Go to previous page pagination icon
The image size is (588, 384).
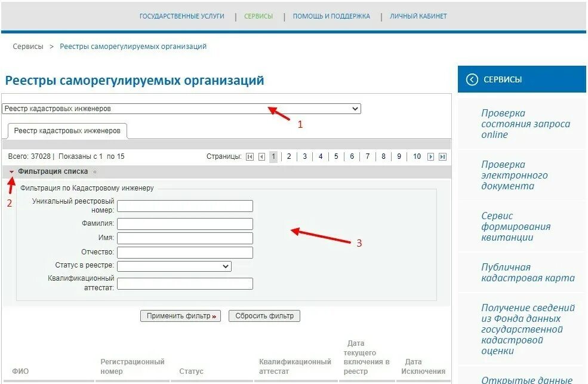(x=261, y=156)
